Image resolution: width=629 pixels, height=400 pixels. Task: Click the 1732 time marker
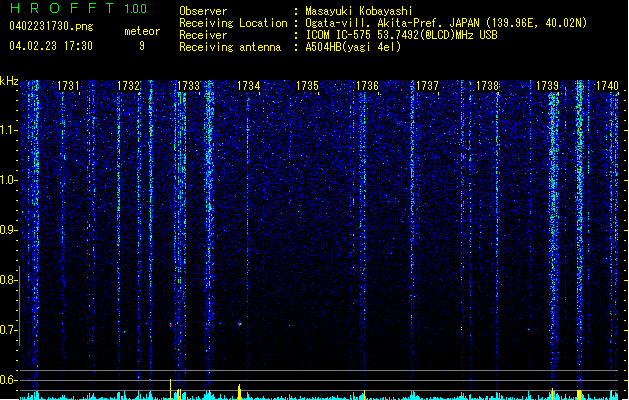pos(128,86)
